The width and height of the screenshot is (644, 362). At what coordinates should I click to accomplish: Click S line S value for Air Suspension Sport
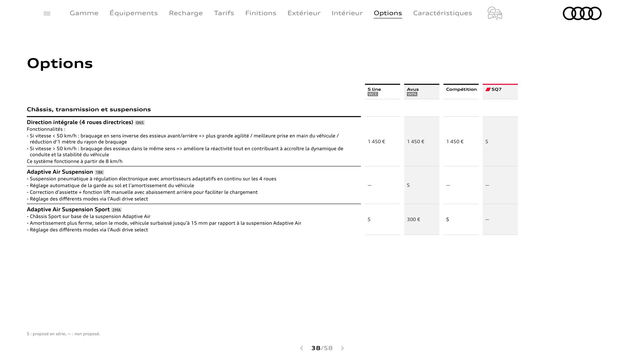(369, 220)
